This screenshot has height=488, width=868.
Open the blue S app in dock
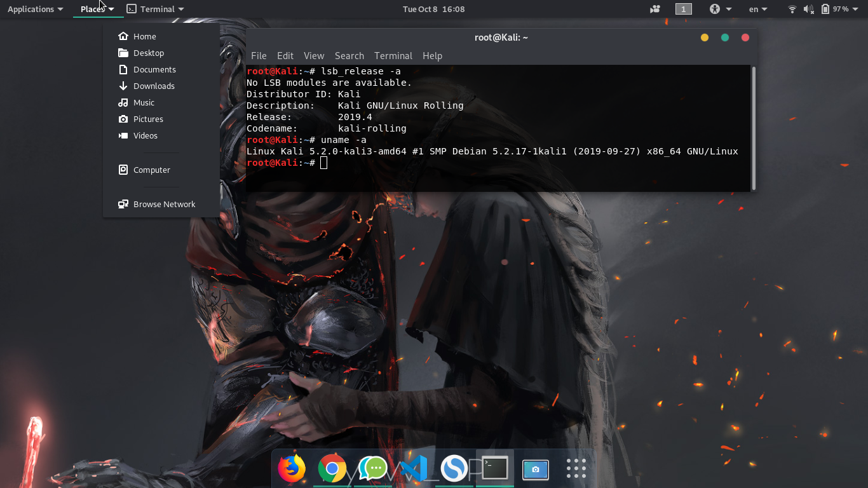click(454, 469)
